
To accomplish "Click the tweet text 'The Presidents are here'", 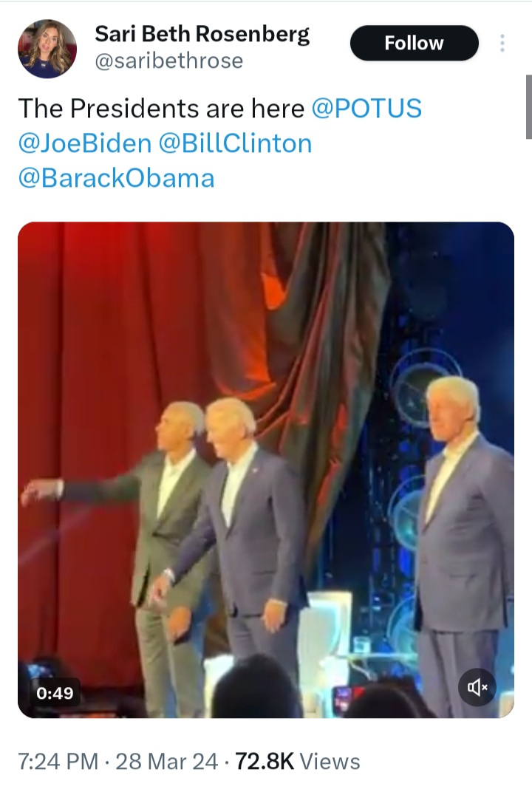I will (160, 108).
